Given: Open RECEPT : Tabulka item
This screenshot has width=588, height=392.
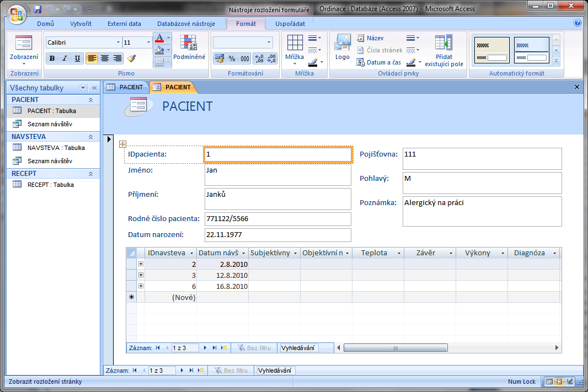Looking at the screenshot, I should coord(53,185).
